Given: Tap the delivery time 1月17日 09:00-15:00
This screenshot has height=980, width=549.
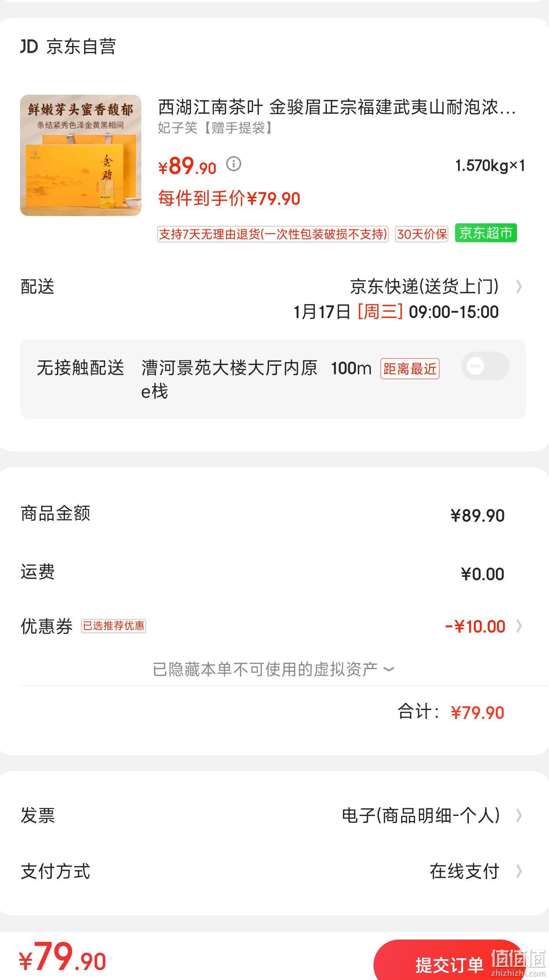Looking at the screenshot, I should [396, 312].
